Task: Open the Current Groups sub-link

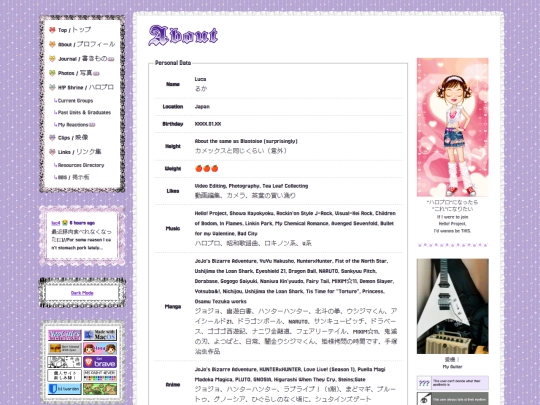Action: tap(75, 101)
